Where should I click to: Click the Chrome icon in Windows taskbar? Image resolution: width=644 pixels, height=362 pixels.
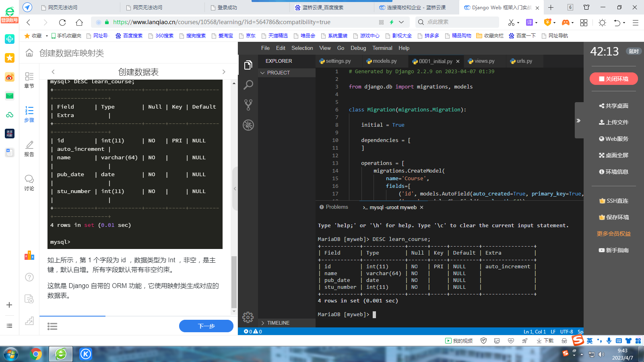pyautogui.click(x=36, y=354)
